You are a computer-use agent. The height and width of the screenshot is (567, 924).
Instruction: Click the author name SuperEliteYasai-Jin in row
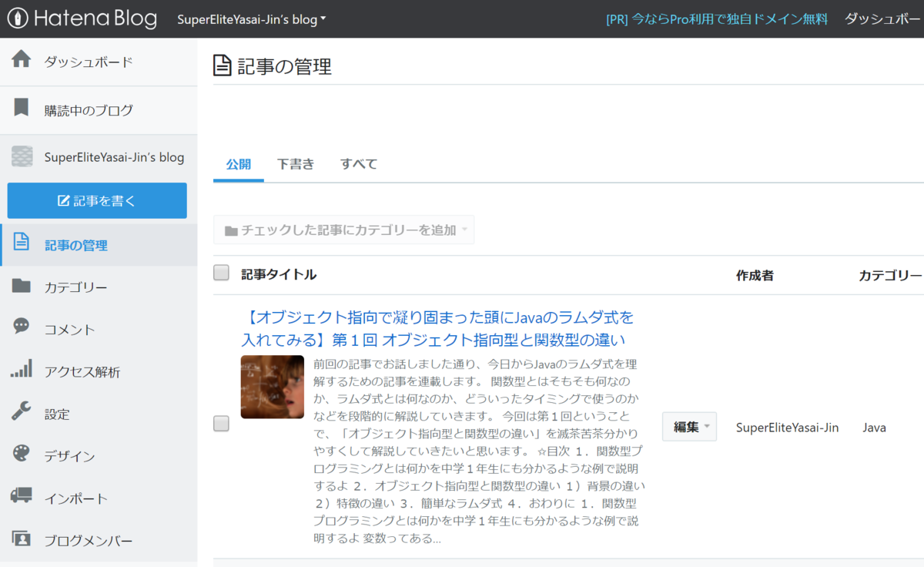click(x=788, y=428)
